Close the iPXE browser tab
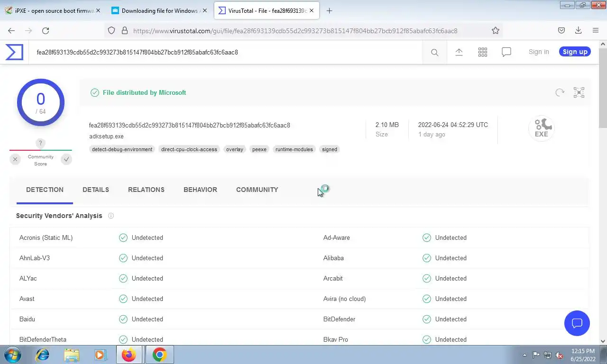The image size is (607, 364). click(x=98, y=10)
